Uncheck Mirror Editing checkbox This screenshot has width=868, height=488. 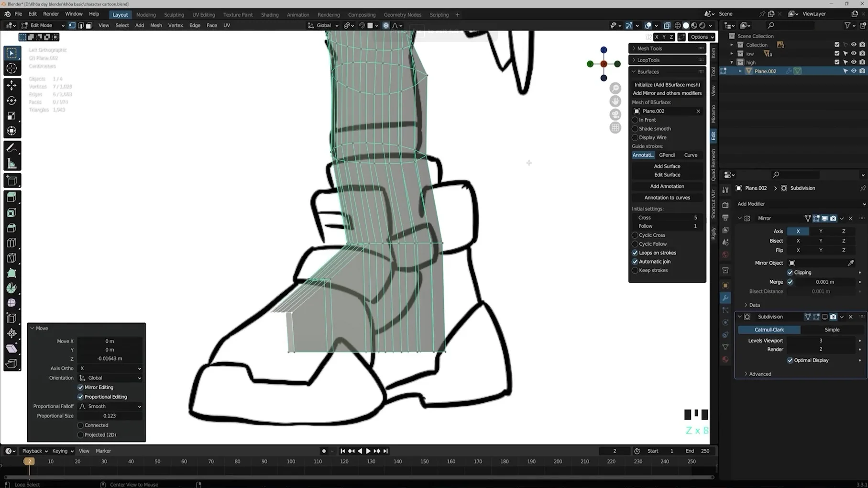(x=80, y=388)
